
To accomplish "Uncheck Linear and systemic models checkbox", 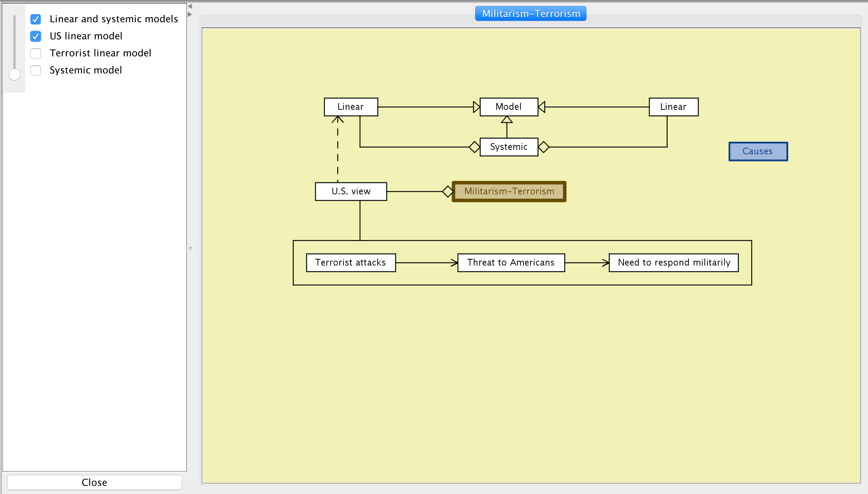I will pos(36,19).
